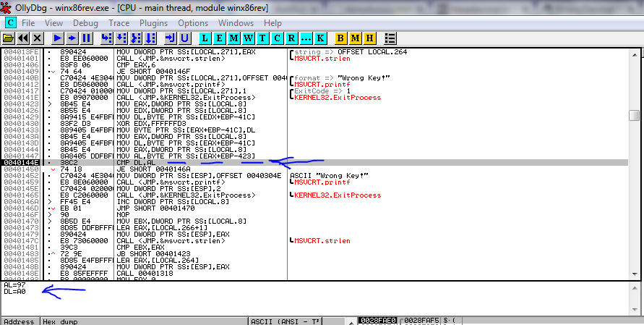Click the Restart program rewind icon
The width and height of the screenshot is (644, 325).
tap(23, 38)
